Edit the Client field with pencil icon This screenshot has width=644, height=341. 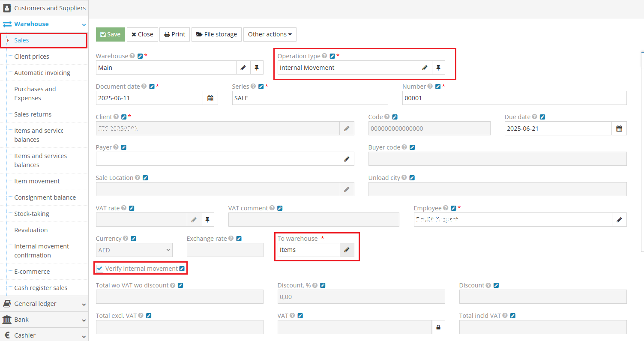347,128
